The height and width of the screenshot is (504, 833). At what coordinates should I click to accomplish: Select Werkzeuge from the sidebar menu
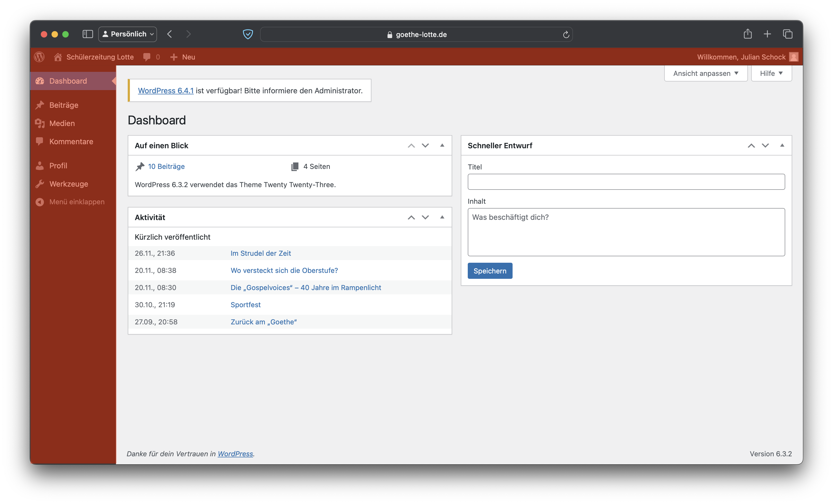pyautogui.click(x=69, y=184)
